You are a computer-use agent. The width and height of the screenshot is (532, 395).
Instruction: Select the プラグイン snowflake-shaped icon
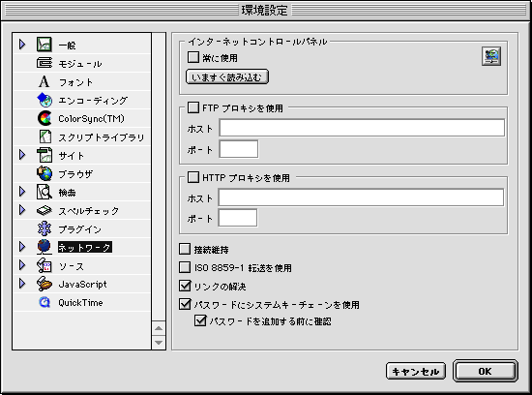coord(44,228)
